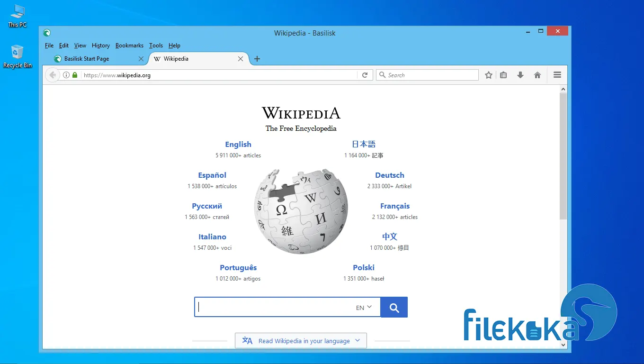Open Recycle Bin desktop icon

click(x=18, y=56)
